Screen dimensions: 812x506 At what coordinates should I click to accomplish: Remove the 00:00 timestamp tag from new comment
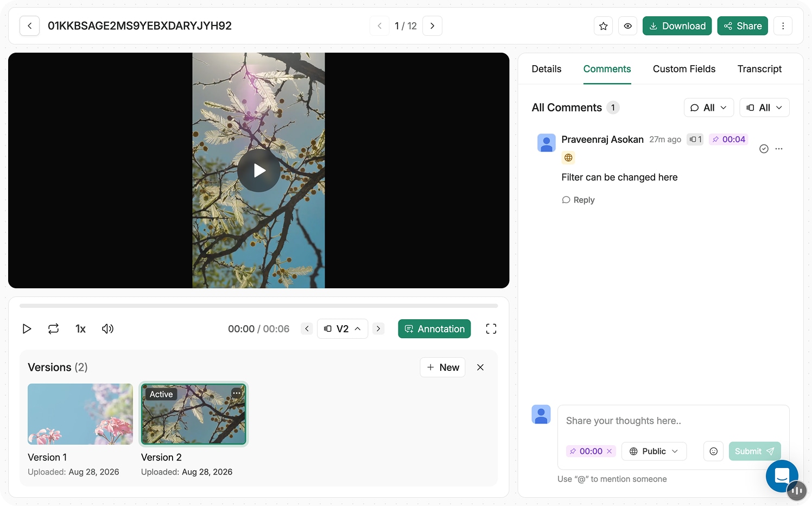(609, 451)
